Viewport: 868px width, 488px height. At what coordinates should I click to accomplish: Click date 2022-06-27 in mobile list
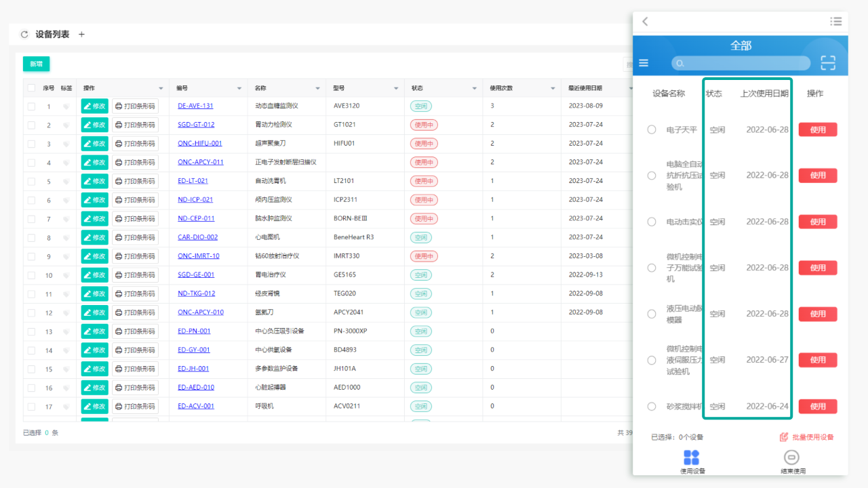coord(767,360)
